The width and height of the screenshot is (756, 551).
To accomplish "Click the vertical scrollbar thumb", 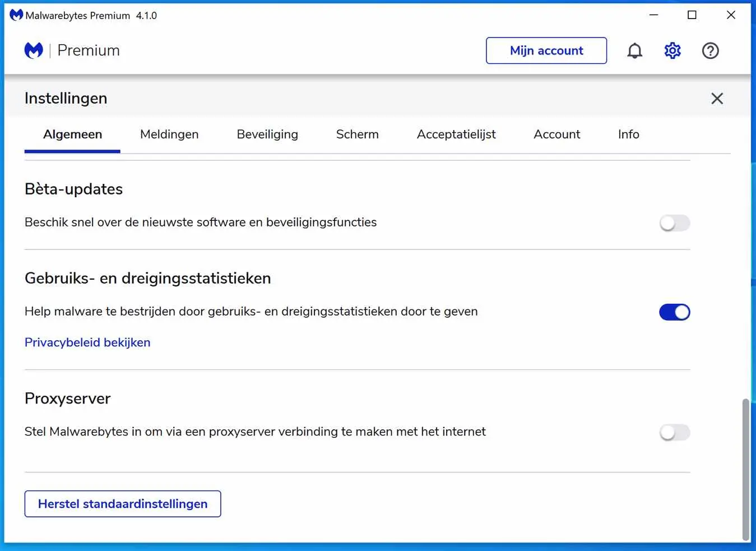I will coord(745,470).
